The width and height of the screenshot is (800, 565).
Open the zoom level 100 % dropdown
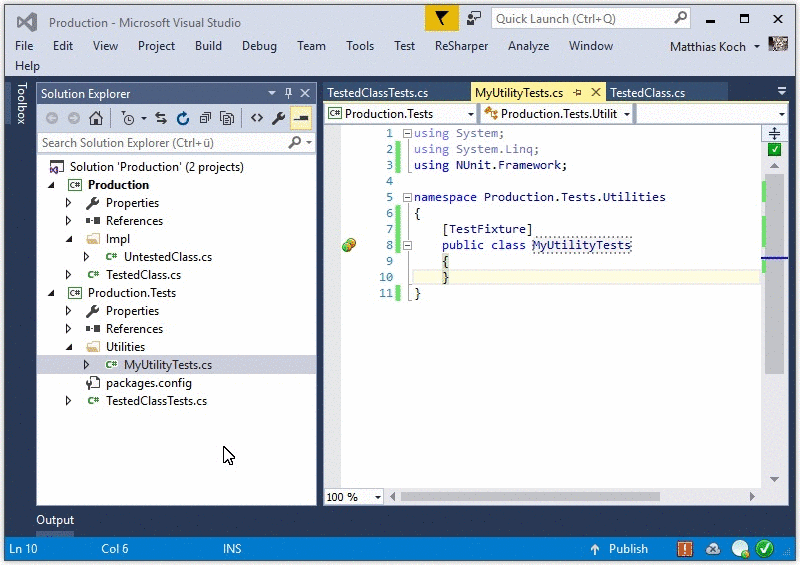(x=378, y=497)
